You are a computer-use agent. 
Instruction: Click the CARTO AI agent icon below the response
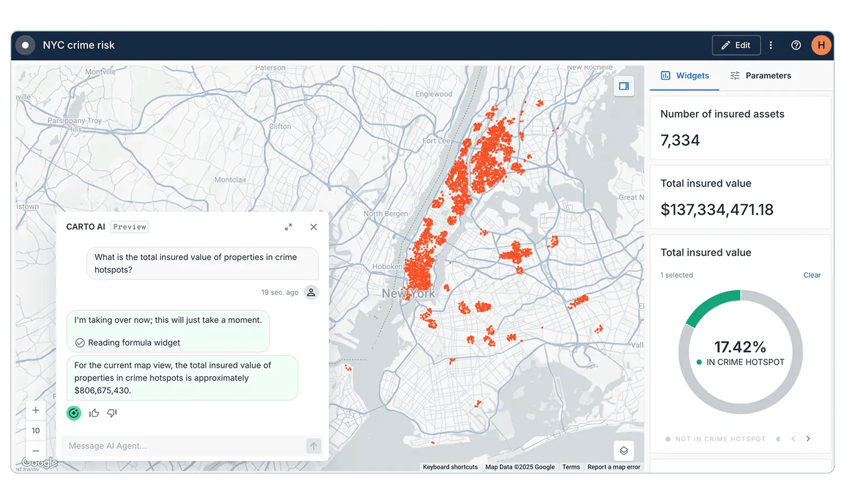73,413
